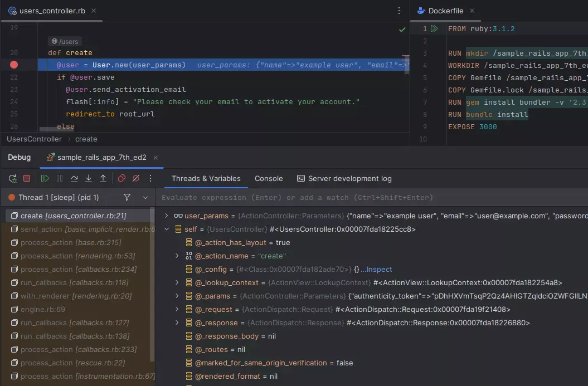Screen dimensions: 588x386
Task: Expand the user_params variable node
Action: pyautogui.click(x=166, y=216)
